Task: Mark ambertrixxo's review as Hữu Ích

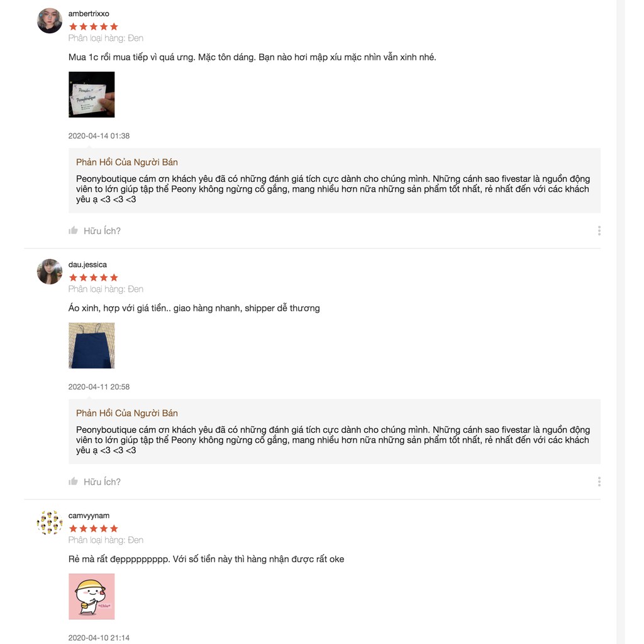Action: pyautogui.click(x=102, y=231)
